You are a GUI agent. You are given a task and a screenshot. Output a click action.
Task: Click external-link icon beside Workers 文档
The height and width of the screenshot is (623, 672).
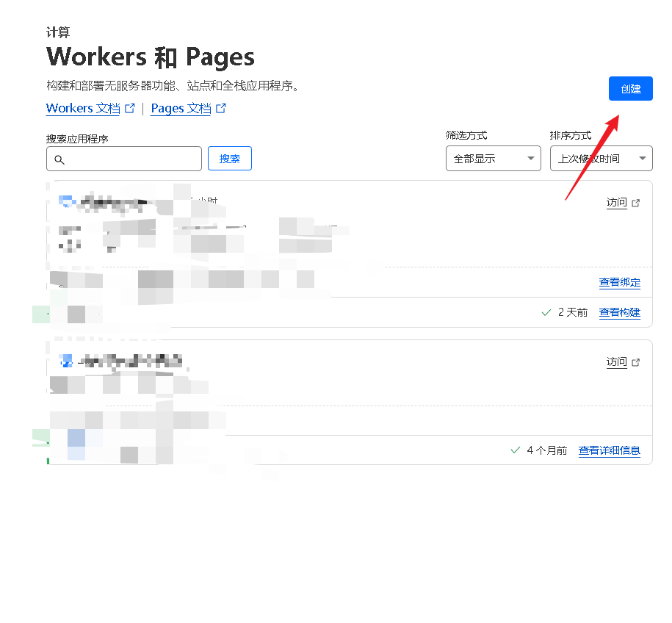click(130, 109)
